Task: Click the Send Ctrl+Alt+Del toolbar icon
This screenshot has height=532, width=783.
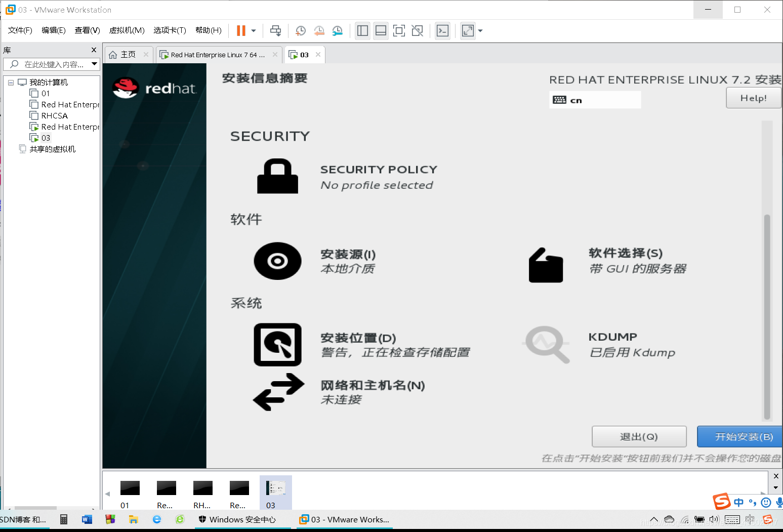Action: [275, 31]
